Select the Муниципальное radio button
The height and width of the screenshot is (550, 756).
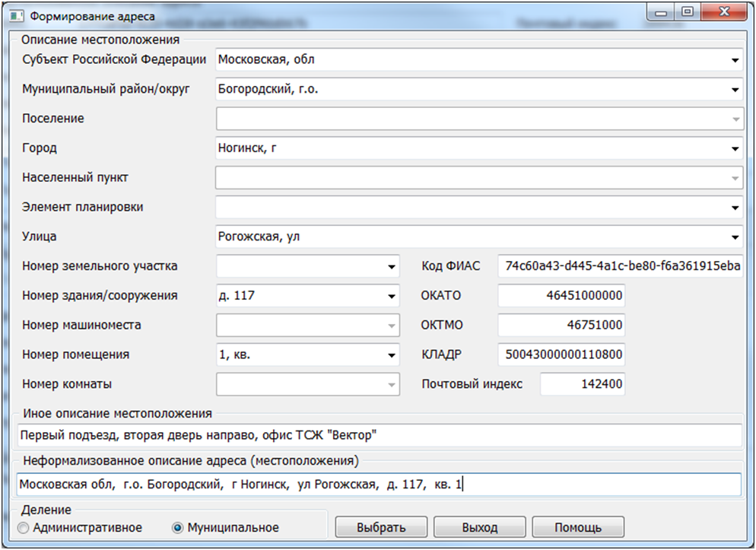(x=178, y=528)
